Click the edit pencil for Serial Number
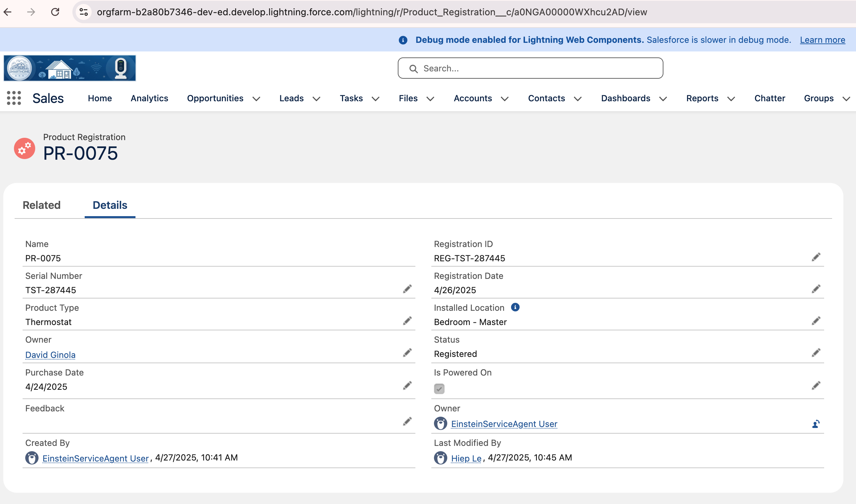Screen dimensions: 856x504 (407, 289)
